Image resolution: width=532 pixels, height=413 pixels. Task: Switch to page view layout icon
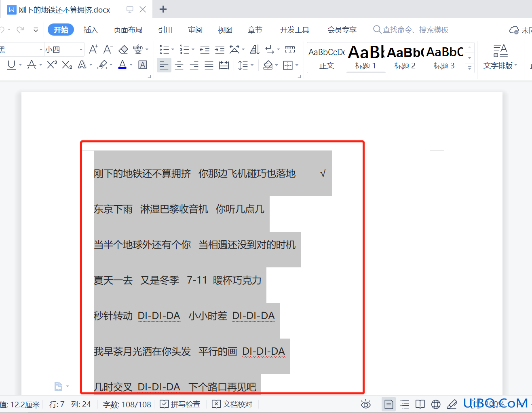tap(388, 404)
